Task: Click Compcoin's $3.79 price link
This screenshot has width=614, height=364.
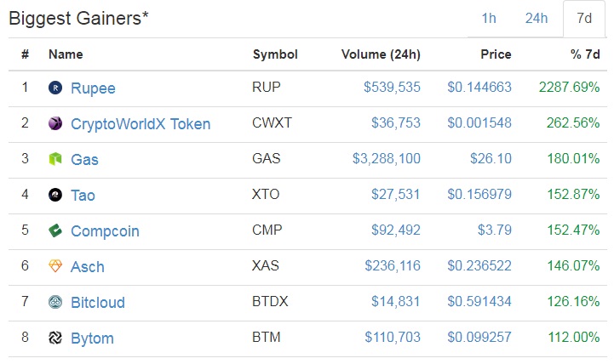Action: pyautogui.click(x=495, y=230)
